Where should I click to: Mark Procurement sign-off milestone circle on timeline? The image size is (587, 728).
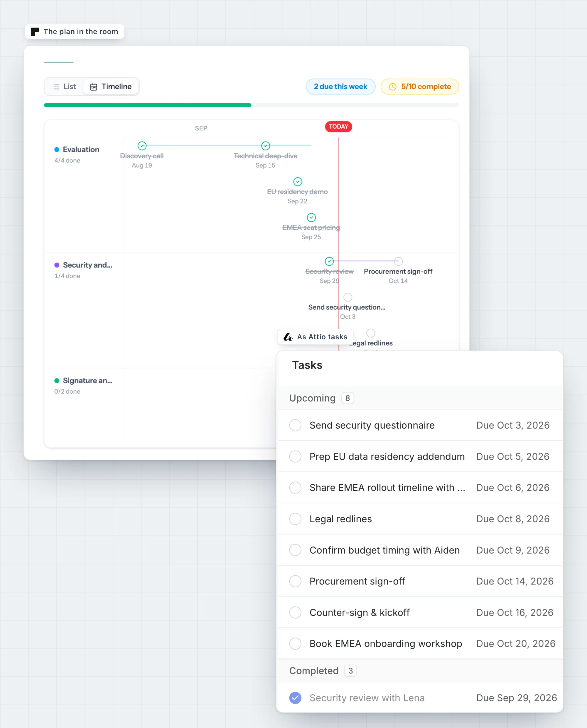[x=399, y=261]
